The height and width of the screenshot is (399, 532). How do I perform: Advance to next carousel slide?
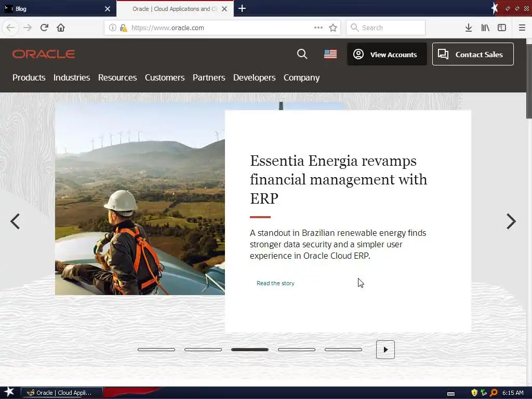[511, 221]
